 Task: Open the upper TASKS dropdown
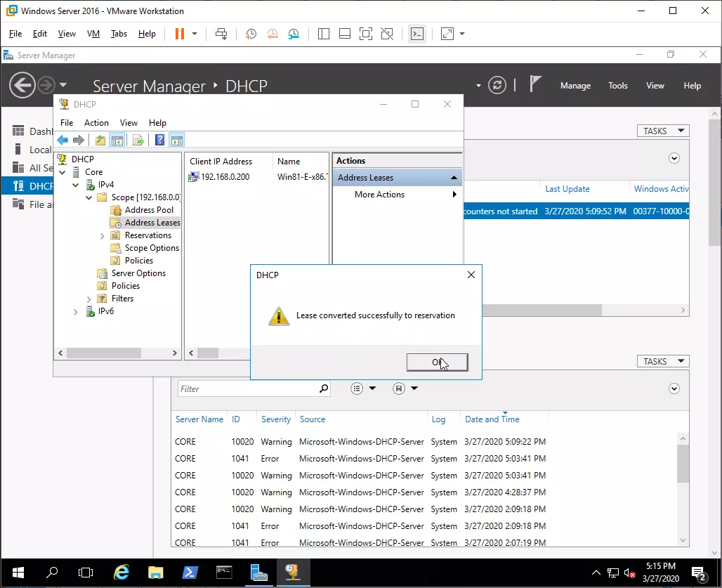662,131
